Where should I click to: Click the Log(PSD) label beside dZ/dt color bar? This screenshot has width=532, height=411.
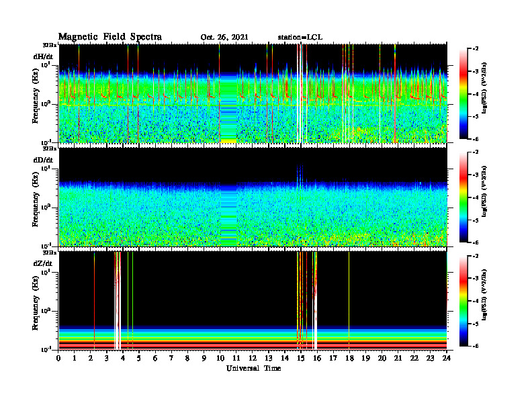pyautogui.click(x=484, y=295)
